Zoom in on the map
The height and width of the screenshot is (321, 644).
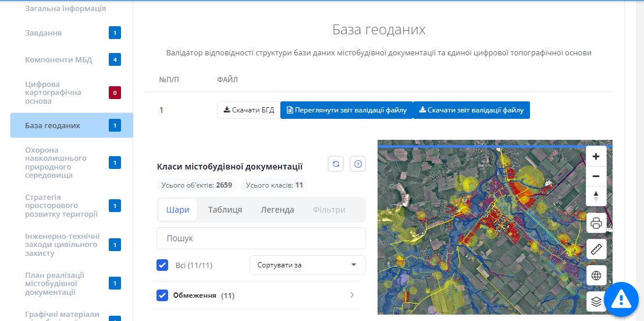click(596, 157)
